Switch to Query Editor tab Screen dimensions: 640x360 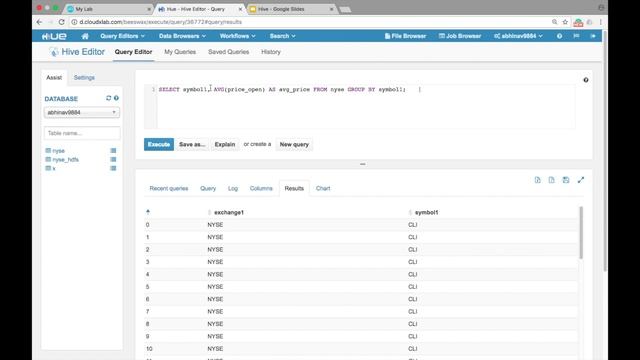133,52
